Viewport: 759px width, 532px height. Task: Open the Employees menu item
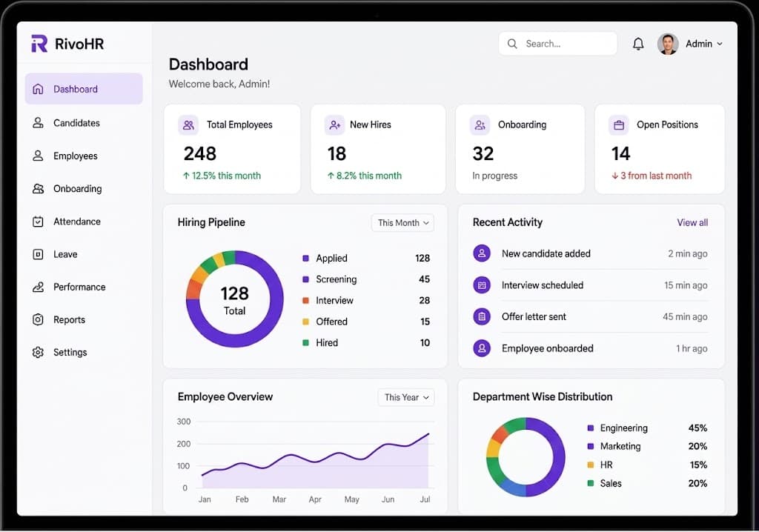pyautogui.click(x=84, y=156)
